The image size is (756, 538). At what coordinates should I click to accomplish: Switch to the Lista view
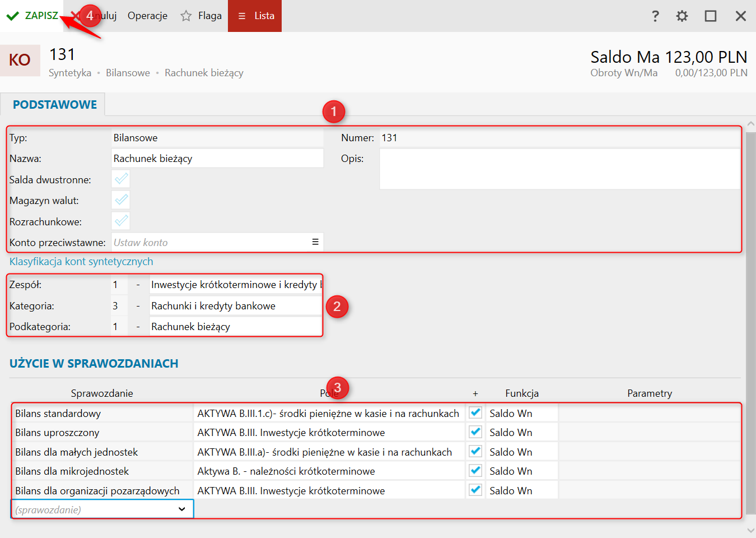255,16
